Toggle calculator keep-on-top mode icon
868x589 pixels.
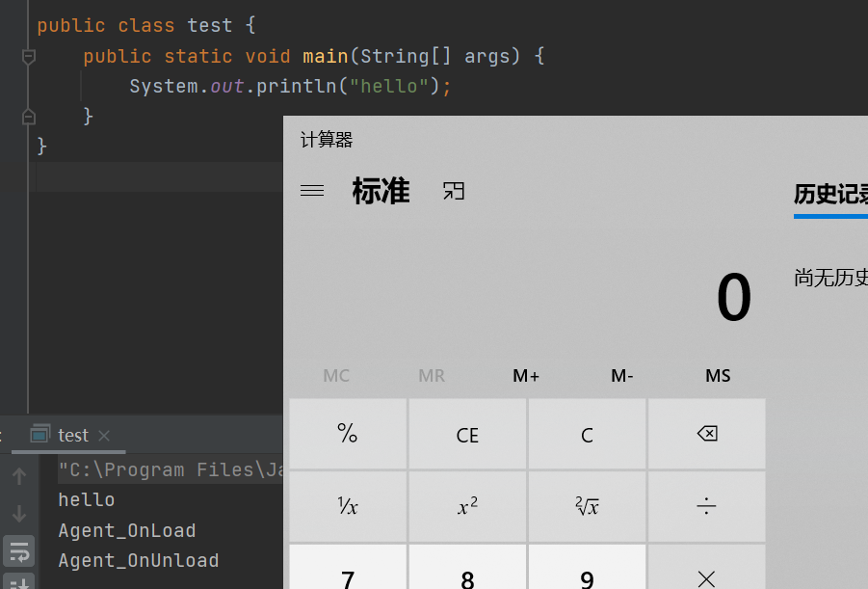[454, 191]
